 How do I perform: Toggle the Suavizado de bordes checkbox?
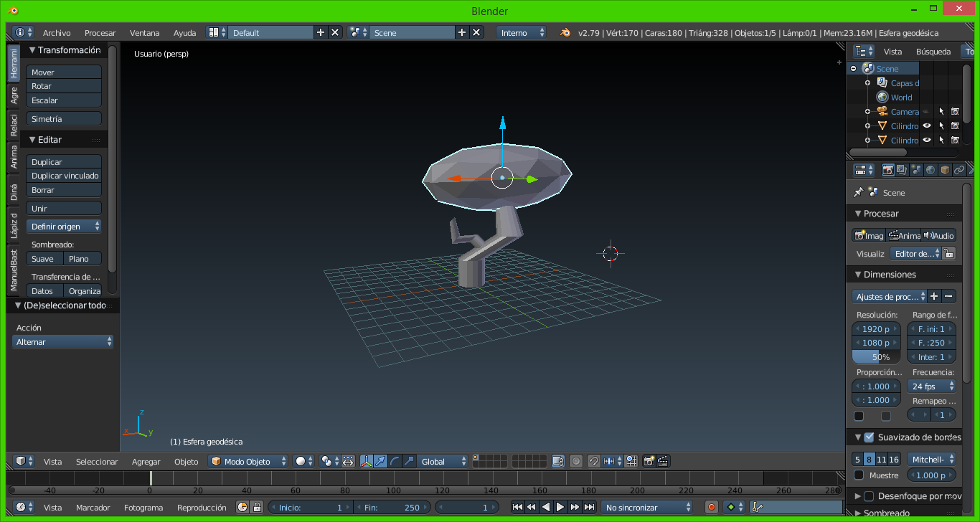[x=869, y=437]
